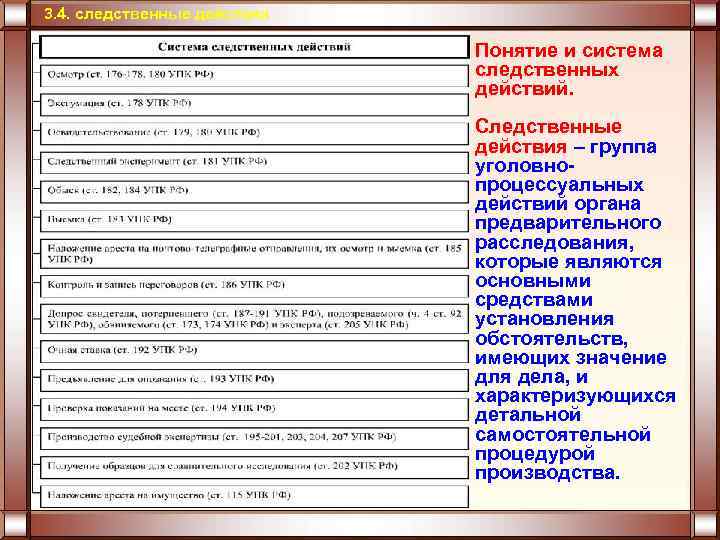Select the row 'Выемка (ст. 183 УПК РФ)'
The image size is (720, 540).
tap(254, 220)
